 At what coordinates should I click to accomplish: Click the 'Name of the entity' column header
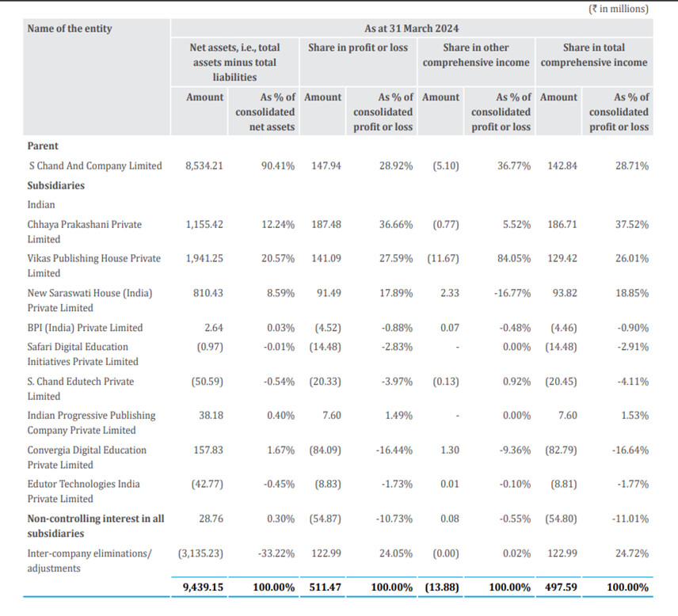70,29
